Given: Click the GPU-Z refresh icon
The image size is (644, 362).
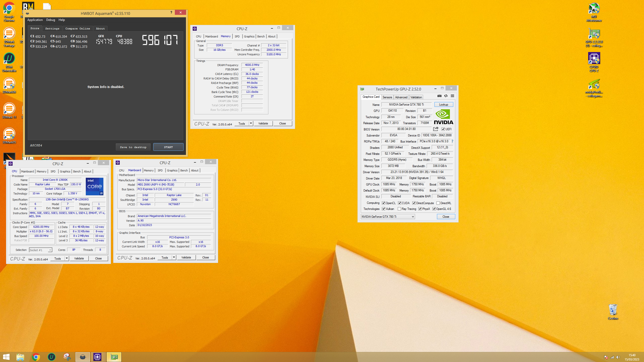Looking at the screenshot, I should point(446,96).
